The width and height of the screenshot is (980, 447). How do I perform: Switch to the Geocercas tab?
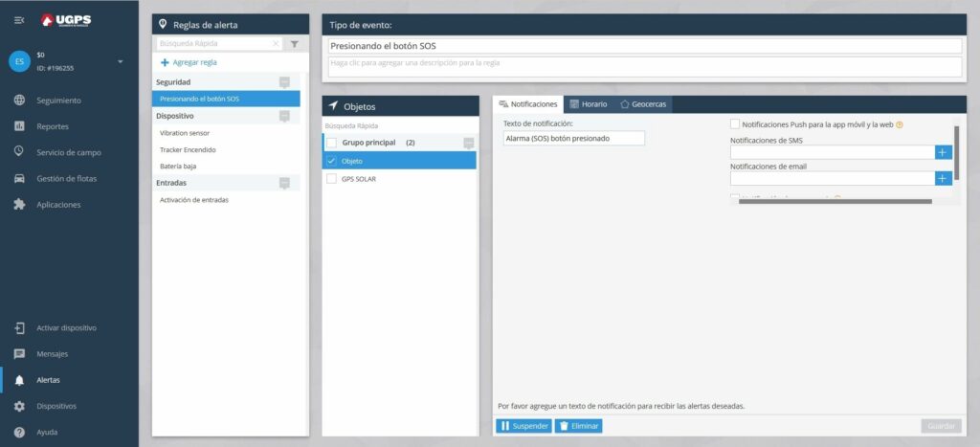[x=643, y=104]
